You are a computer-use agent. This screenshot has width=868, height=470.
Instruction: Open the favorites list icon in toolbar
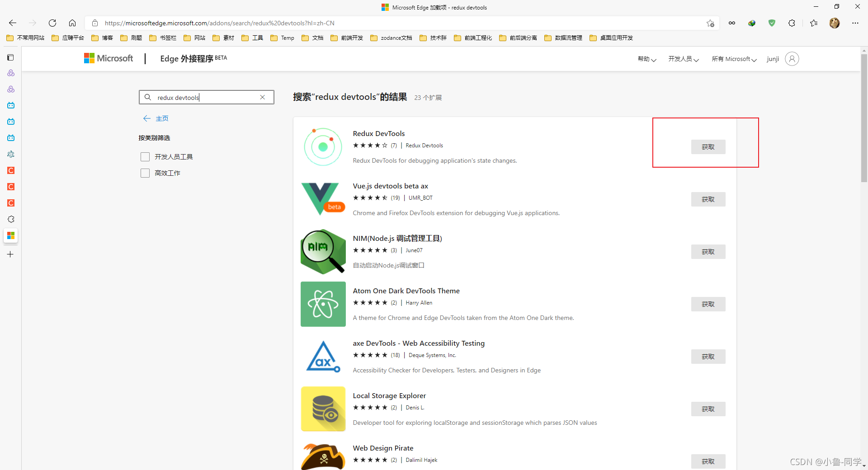814,23
